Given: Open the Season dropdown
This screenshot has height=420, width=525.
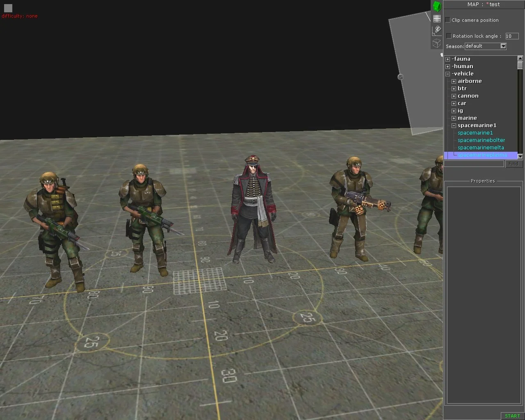Looking at the screenshot, I should click(x=503, y=46).
